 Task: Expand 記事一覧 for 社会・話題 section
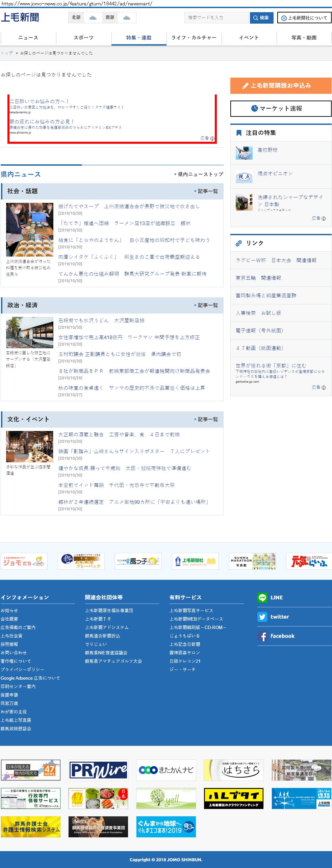(206, 191)
